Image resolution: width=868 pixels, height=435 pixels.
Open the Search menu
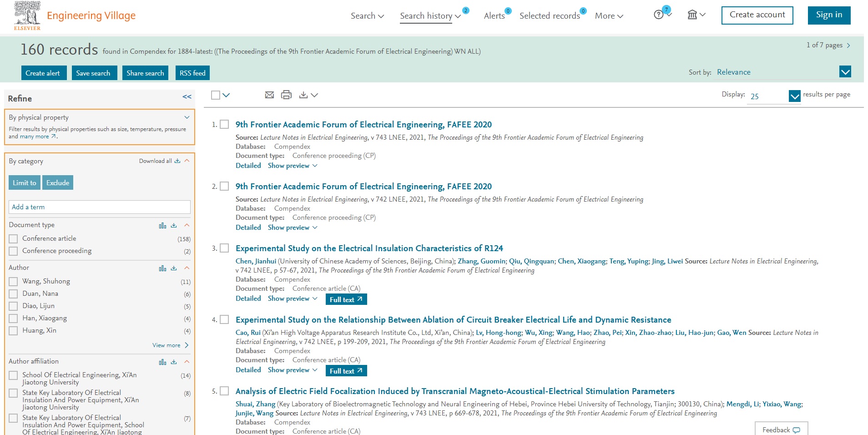coord(367,16)
